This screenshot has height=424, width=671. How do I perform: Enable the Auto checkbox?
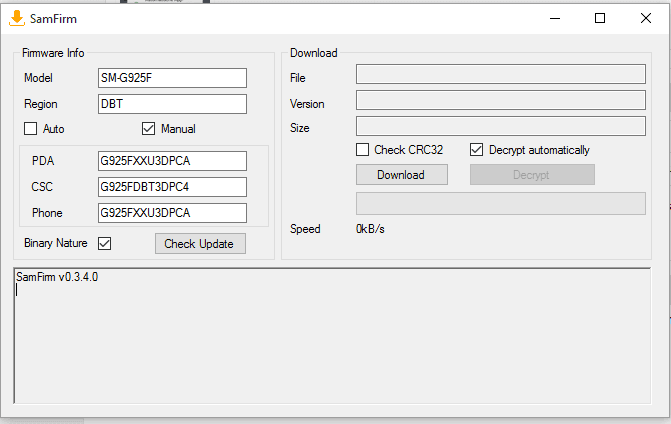tap(30, 128)
